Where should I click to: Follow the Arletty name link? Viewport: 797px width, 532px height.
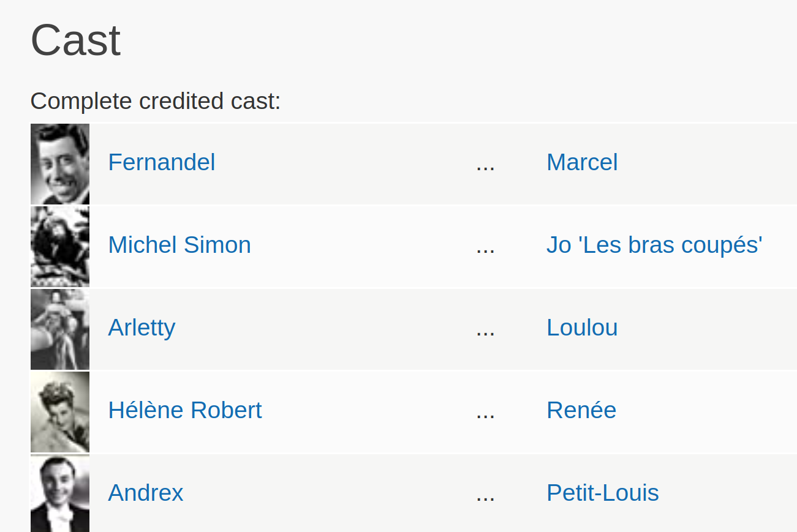pyautogui.click(x=142, y=328)
